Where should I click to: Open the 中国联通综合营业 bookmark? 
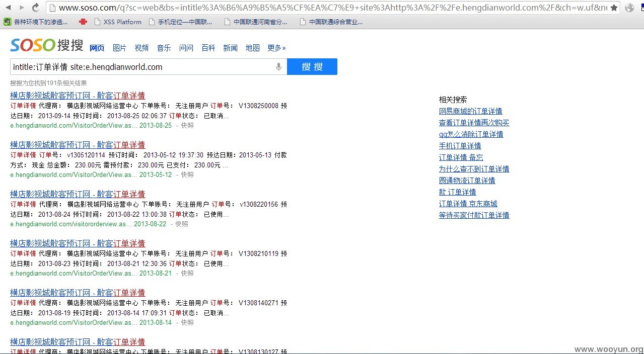[x=331, y=22]
